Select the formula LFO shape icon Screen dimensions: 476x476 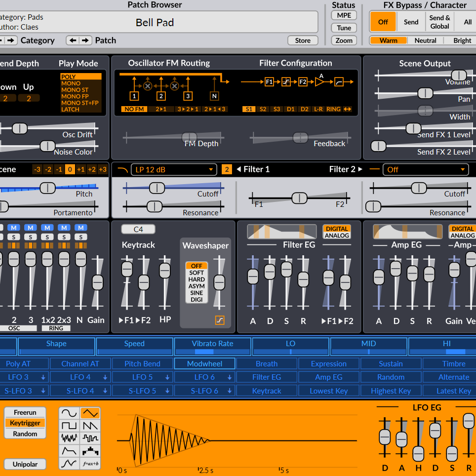[x=90, y=464]
